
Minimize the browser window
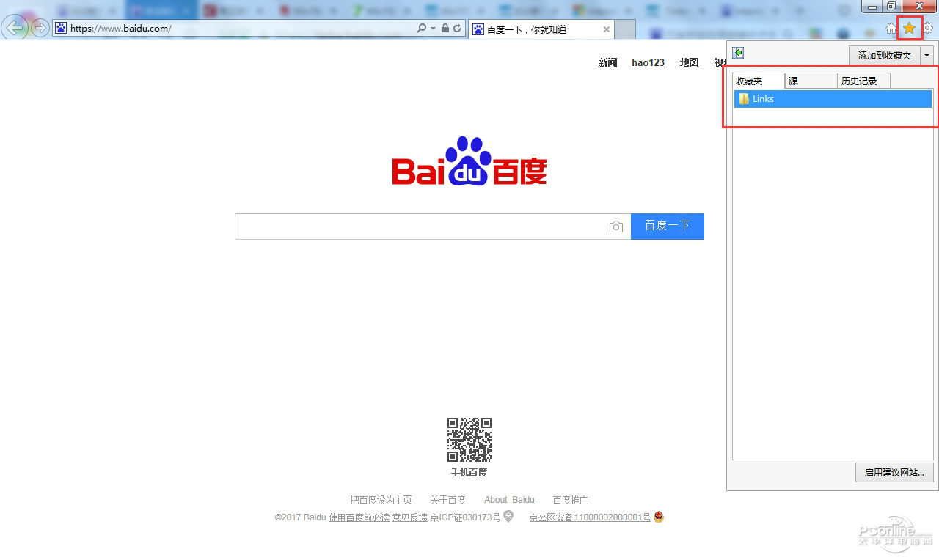[x=872, y=6]
